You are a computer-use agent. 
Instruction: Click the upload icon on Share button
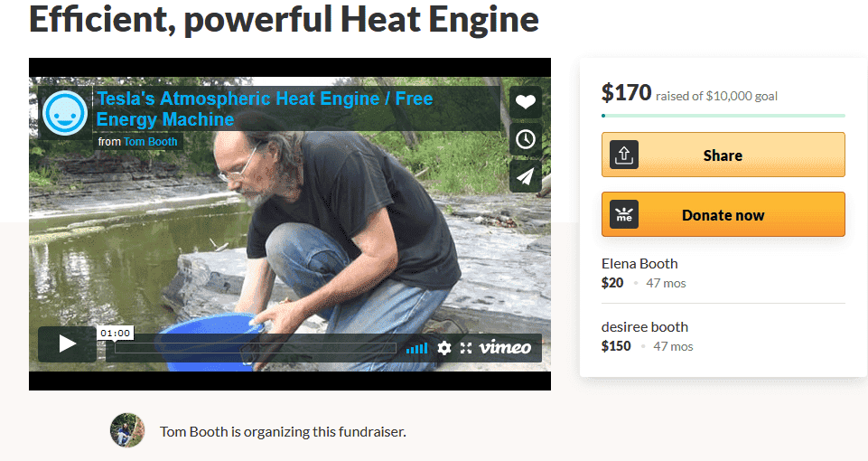[x=624, y=155]
